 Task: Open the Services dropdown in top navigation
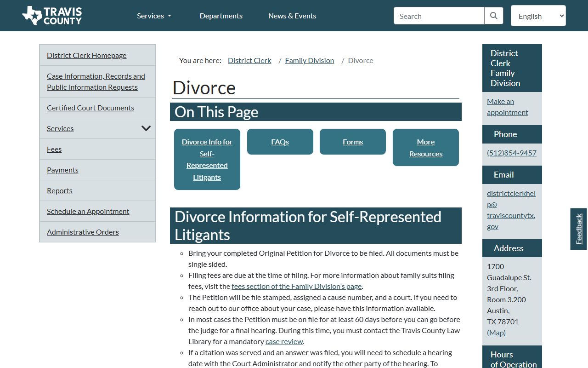154,16
